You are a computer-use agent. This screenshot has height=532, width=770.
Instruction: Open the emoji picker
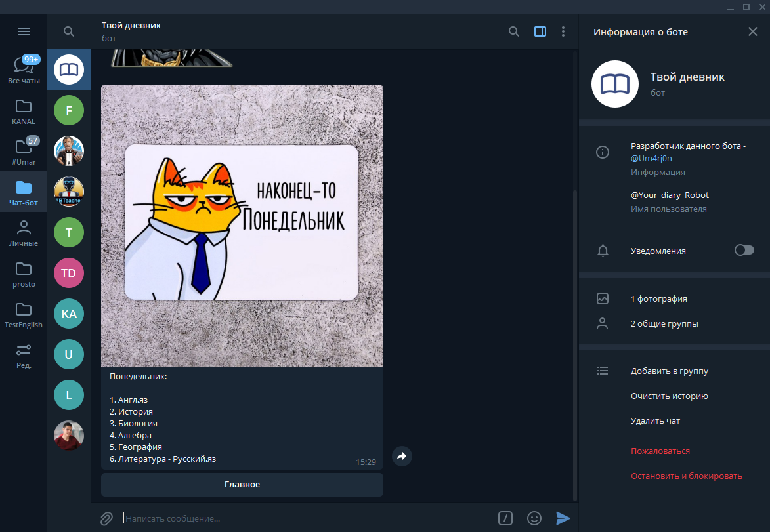click(x=534, y=518)
